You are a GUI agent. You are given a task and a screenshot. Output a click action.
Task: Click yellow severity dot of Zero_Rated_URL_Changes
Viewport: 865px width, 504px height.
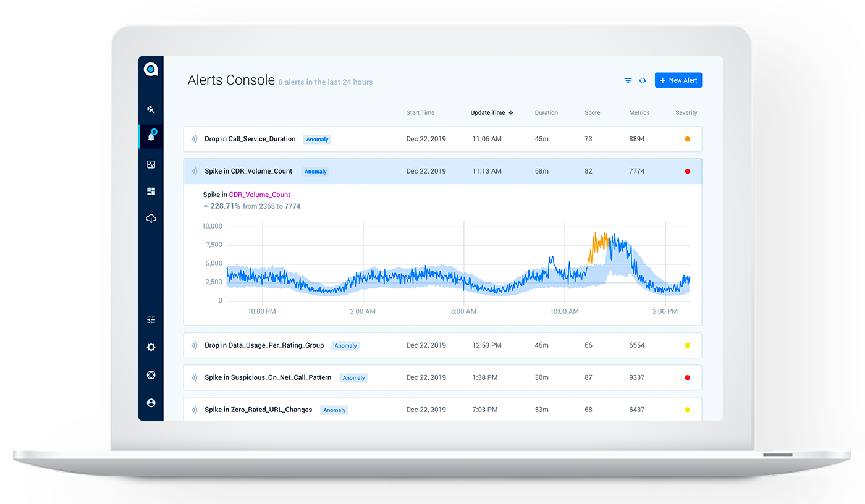688,409
